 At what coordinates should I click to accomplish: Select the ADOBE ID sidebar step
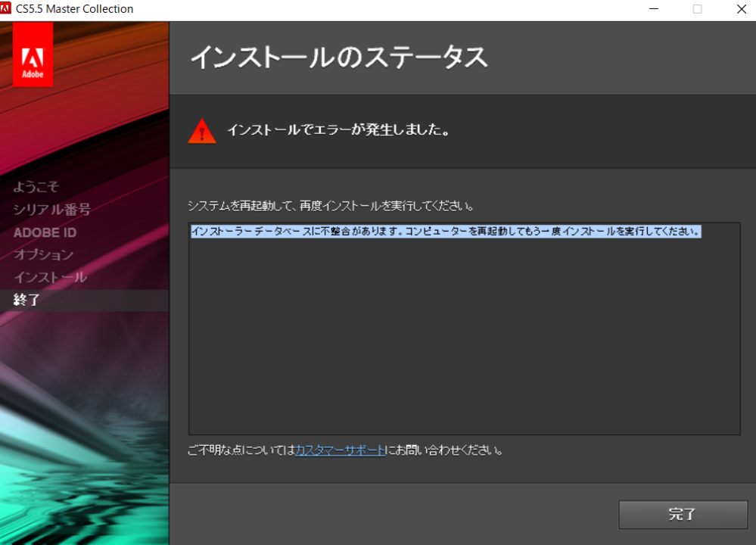tap(45, 232)
